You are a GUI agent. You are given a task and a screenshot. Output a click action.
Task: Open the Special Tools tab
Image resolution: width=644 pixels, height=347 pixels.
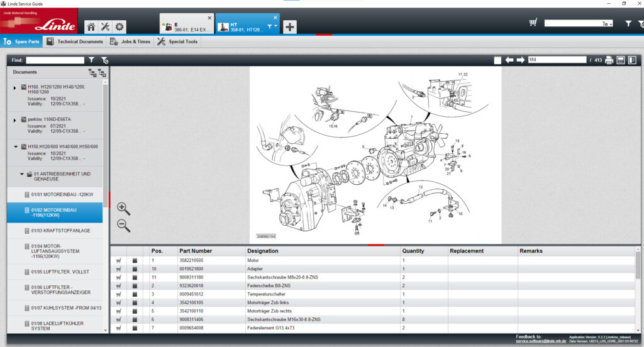[177, 41]
